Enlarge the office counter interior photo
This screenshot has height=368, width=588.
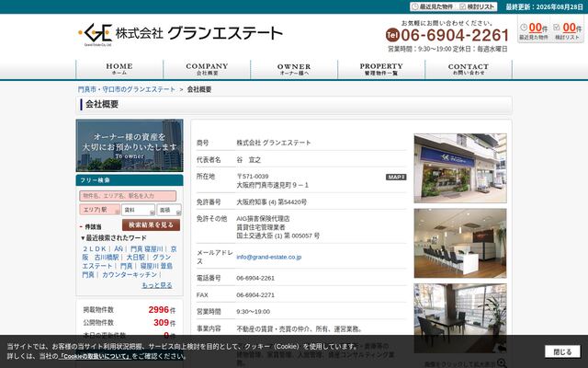pyautogui.click(x=460, y=243)
